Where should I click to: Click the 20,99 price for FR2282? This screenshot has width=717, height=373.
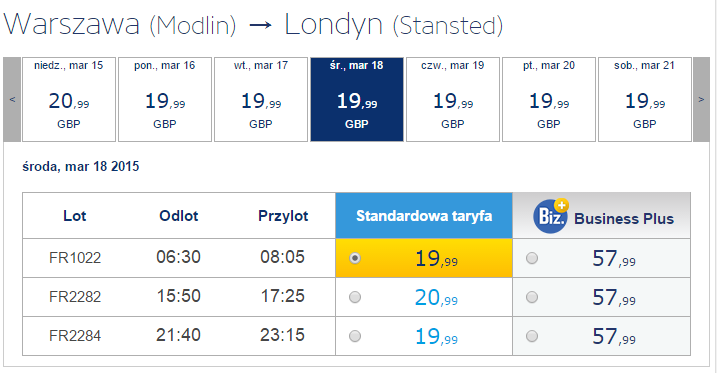point(436,298)
